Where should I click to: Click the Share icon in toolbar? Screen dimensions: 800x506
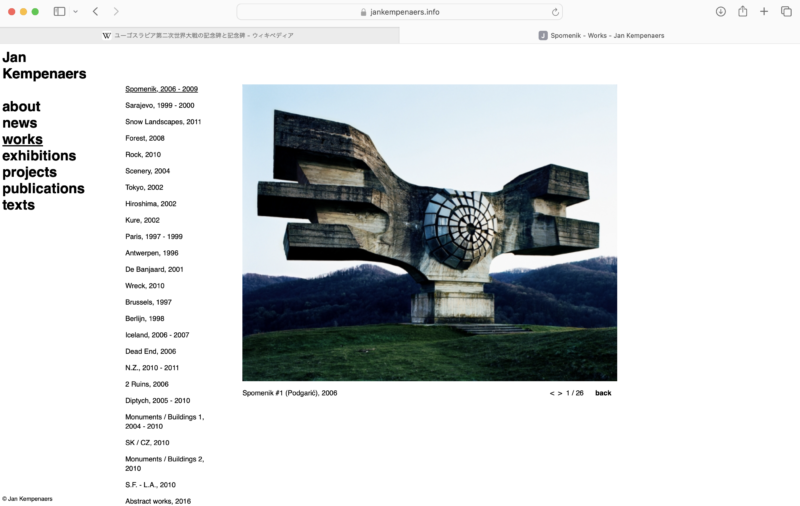pyautogui.click(x=742, y=12)
